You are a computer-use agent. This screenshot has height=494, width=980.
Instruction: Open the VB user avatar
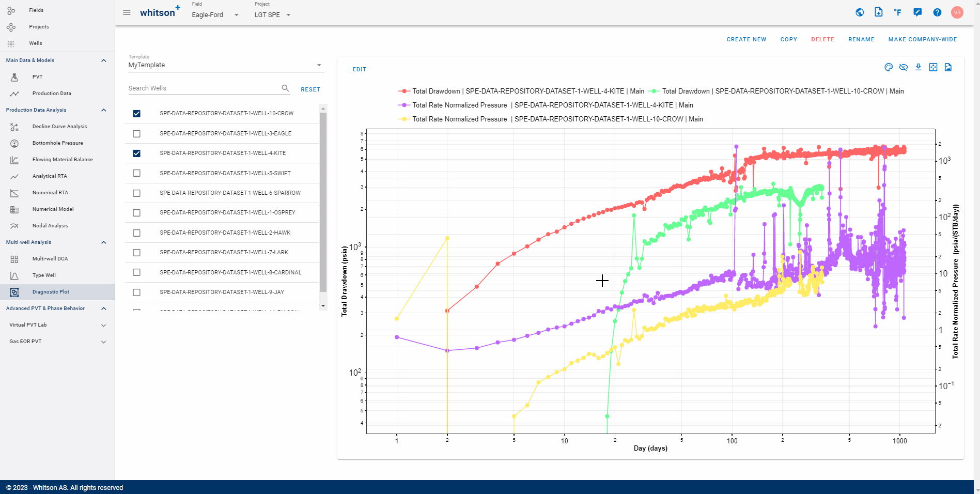tap(957, 12)
